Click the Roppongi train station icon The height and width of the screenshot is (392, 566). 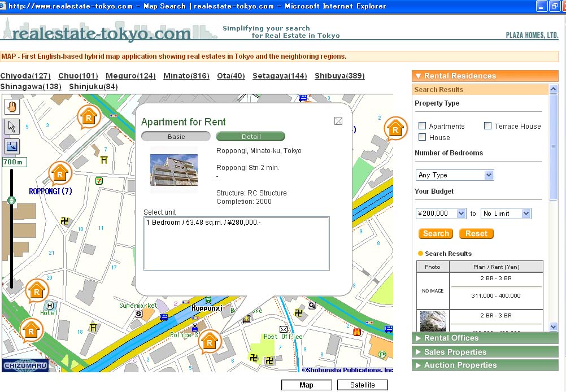tap(208, 300)
